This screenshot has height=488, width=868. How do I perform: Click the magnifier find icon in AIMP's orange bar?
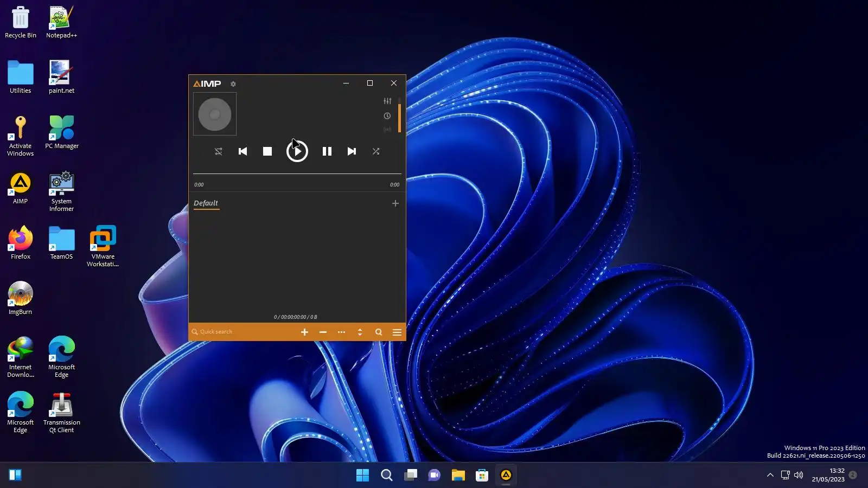pos(379,332)
